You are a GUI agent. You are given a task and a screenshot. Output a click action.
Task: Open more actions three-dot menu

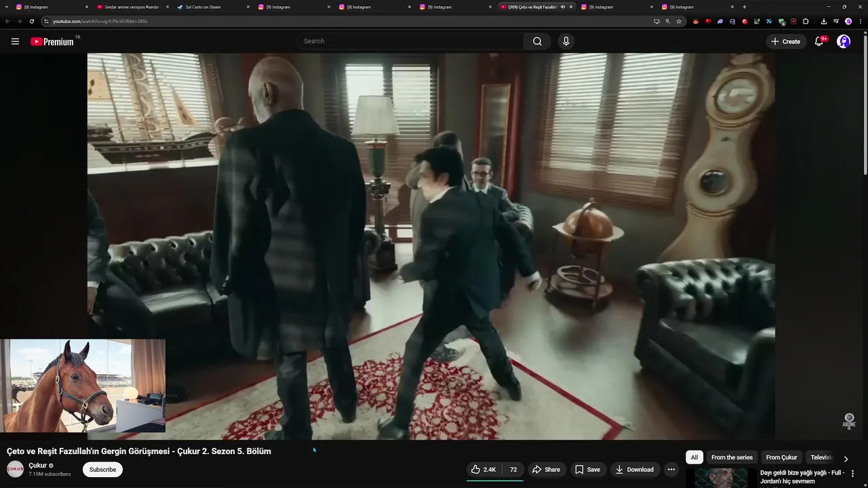pos(671,470)
